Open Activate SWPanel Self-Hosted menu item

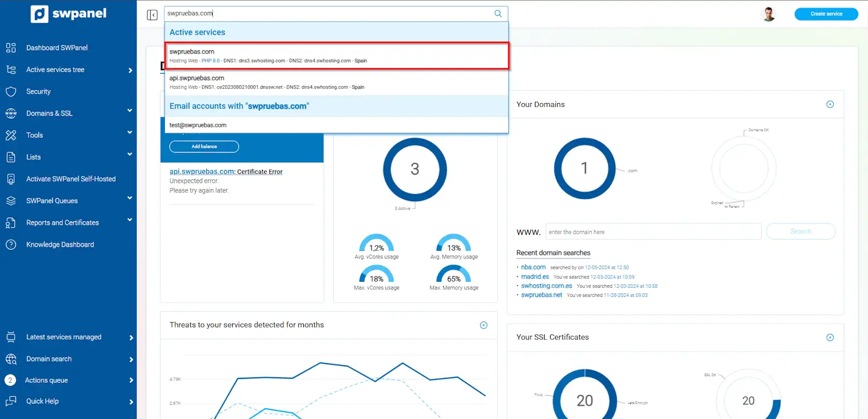[x=71, y=179]
